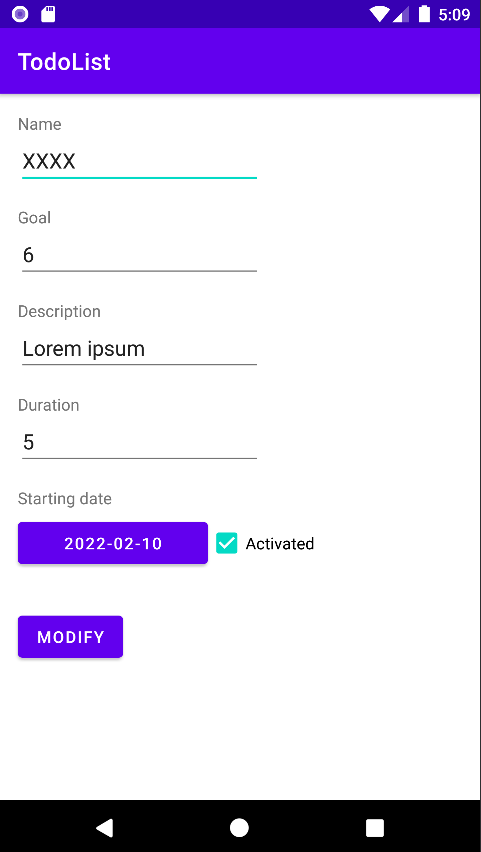This screenshot has height=852, width=481.
Task: Open recent apps with square button
Action: (x=375, y=828)
